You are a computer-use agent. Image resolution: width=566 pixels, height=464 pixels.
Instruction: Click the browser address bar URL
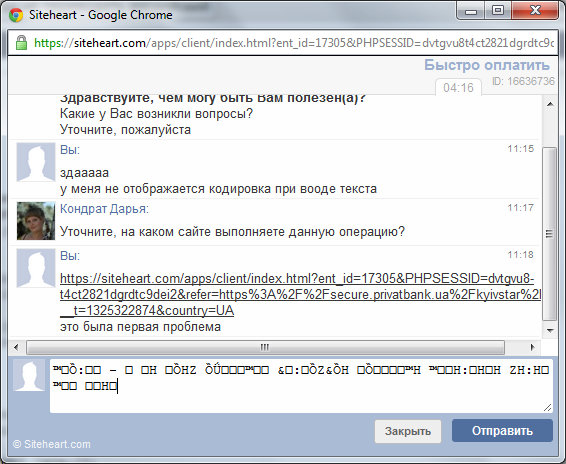click(294, 43)
